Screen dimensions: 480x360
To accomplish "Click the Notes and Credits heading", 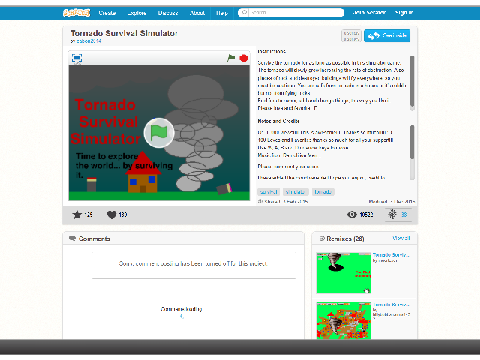I will [278, 121].
